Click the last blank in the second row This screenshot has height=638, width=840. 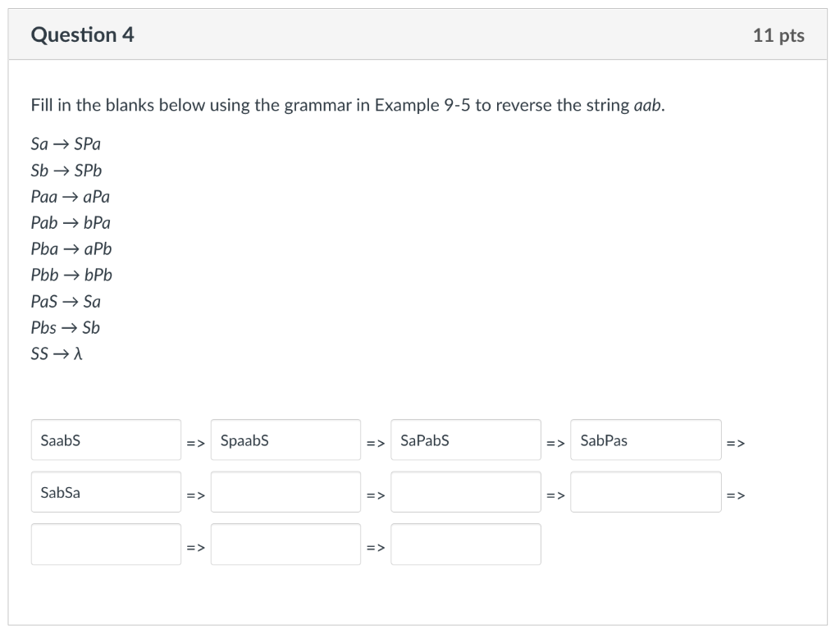[645, 491]
